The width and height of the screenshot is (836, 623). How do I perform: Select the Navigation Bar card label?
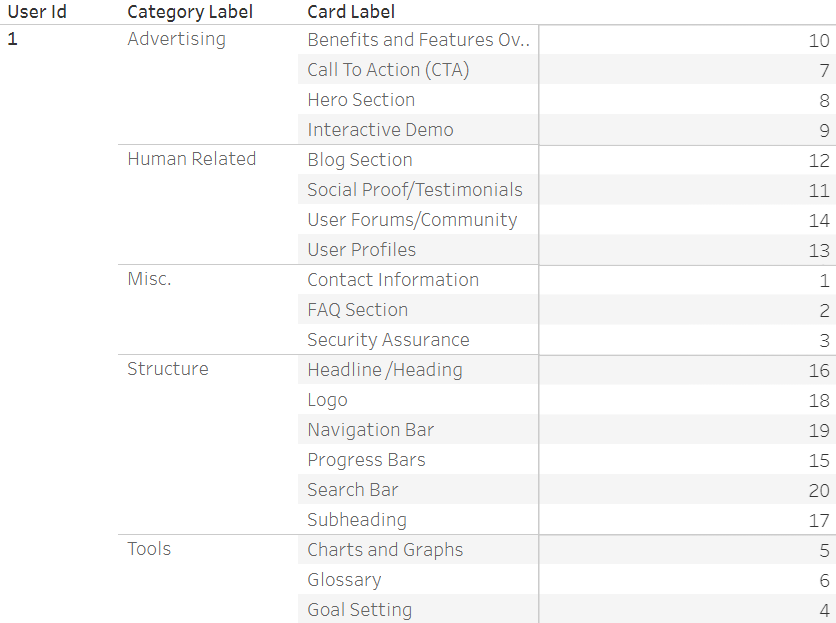coord(371,430)
